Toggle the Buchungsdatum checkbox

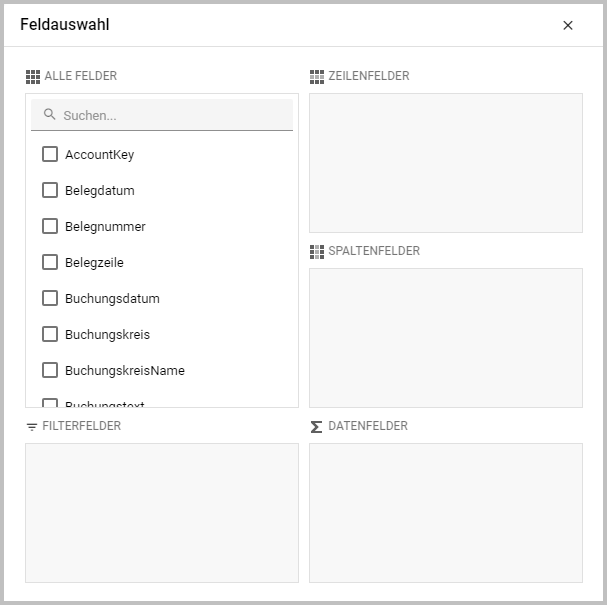50,298
